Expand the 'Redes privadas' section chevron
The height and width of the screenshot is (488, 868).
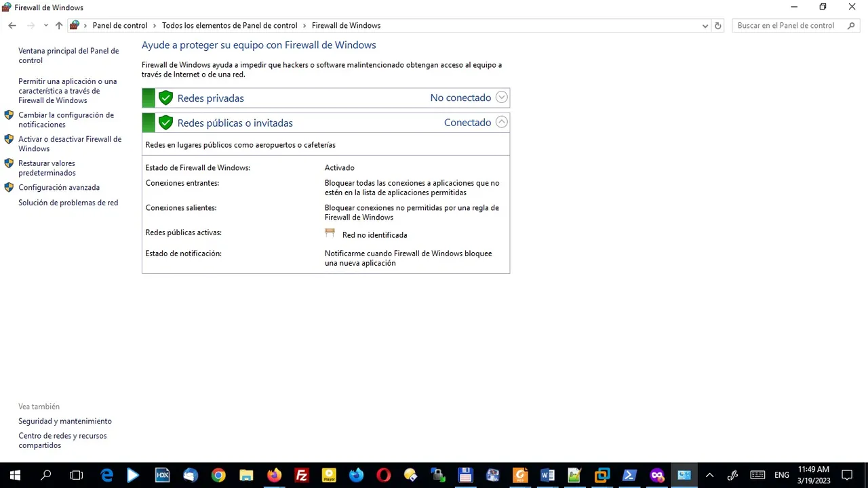(501, 98)
